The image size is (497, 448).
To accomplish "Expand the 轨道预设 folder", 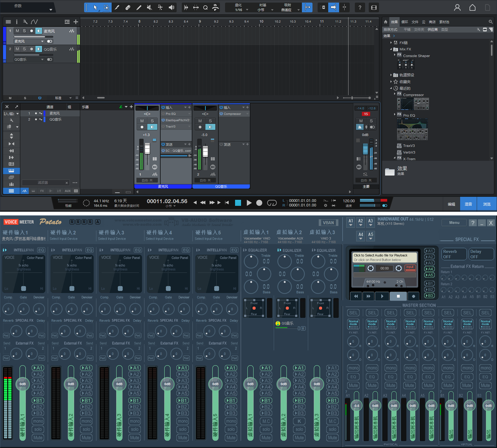I will (x=391, y=75).
